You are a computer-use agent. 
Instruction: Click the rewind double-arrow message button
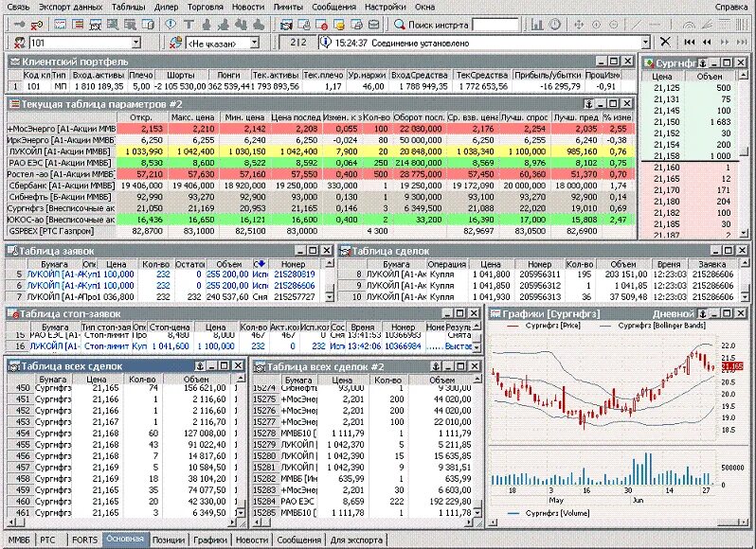tap(707, 43)
